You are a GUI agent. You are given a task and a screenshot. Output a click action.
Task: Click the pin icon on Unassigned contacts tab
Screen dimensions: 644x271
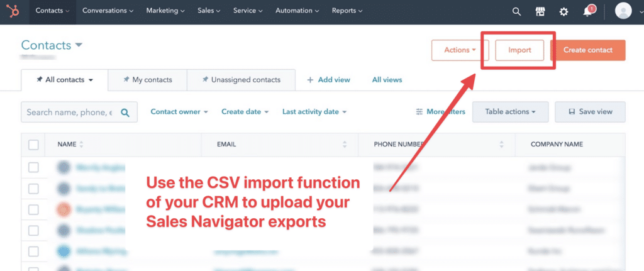(205, 80)
